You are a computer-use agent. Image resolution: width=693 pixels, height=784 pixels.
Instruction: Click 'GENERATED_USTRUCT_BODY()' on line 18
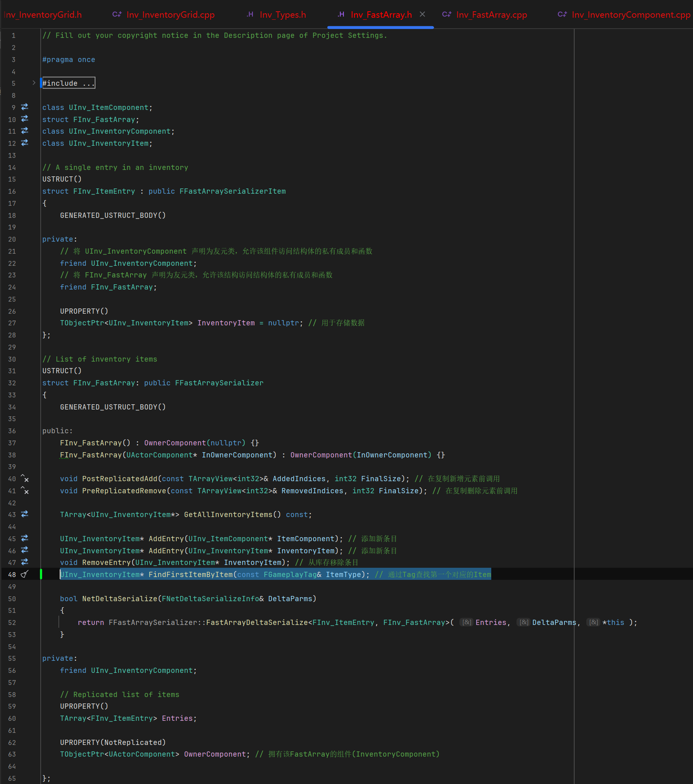pyautogui.click(x=113, y=215)
